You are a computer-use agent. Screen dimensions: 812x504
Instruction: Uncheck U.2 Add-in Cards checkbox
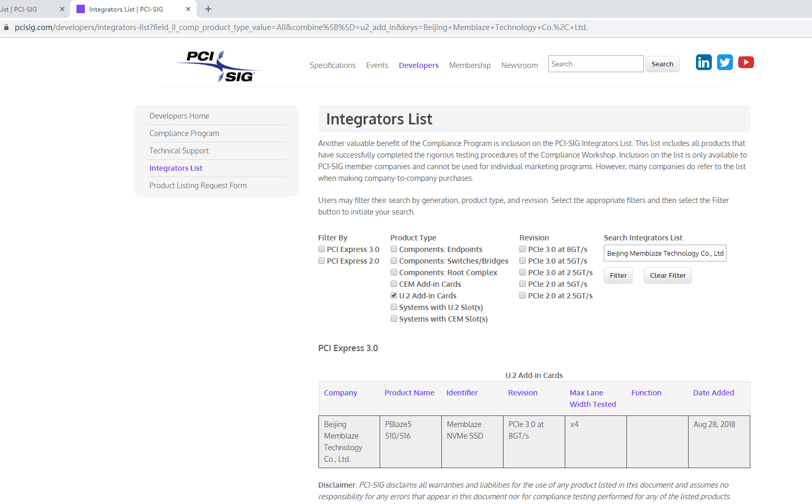point(394,295)
